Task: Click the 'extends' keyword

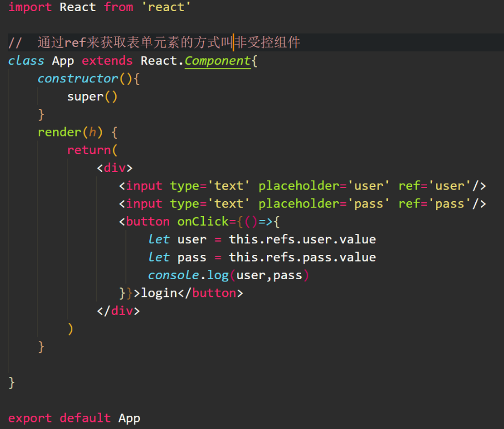Action: pyautogui.click(x=107, y=60)
